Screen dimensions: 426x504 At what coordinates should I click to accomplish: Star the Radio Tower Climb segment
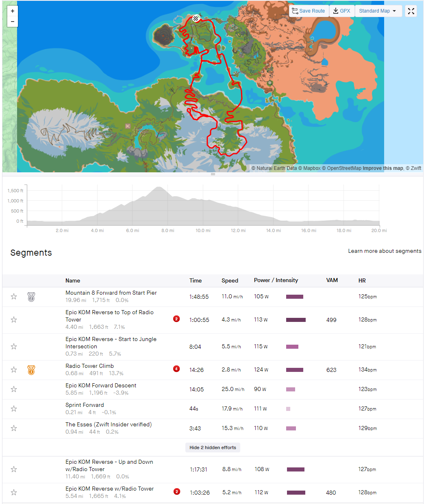point(14,370)
